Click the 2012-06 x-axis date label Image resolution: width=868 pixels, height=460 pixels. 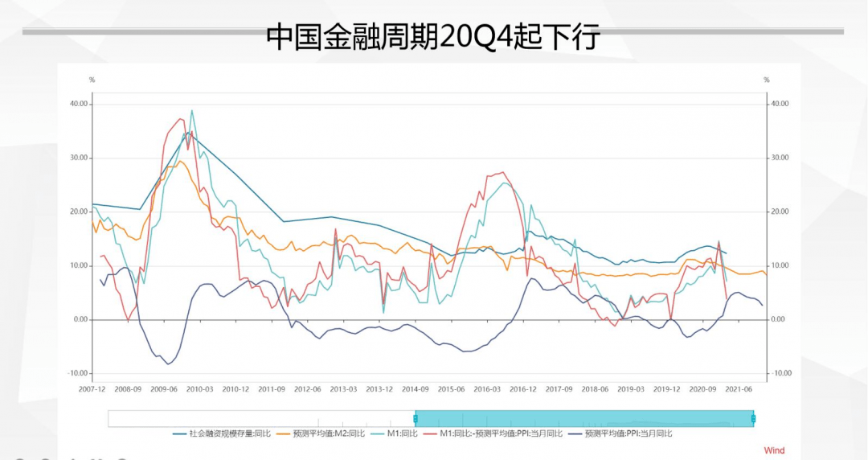pos(308,389)
